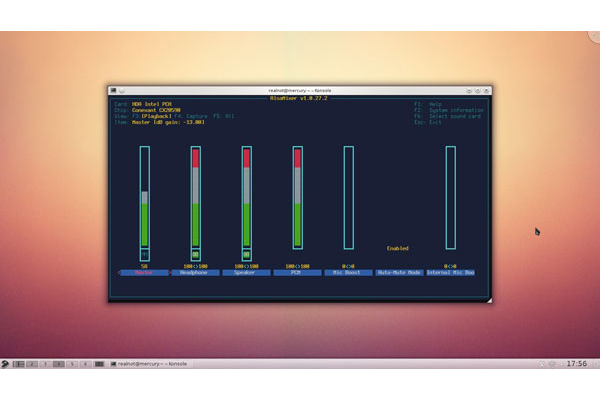Close the Konsole window

tap(486, 91)
